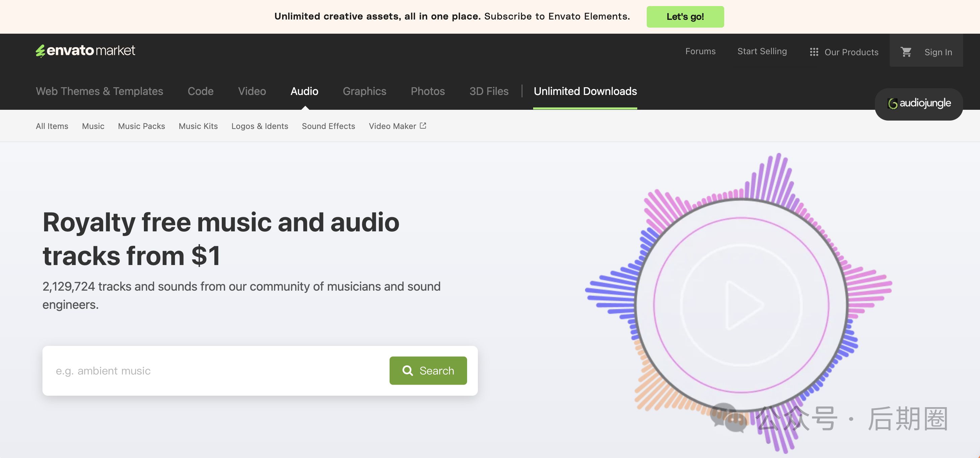This screenshot has width=980, height=458.
Task: Go to Unlimited Downloads
Action: (585, 91)
